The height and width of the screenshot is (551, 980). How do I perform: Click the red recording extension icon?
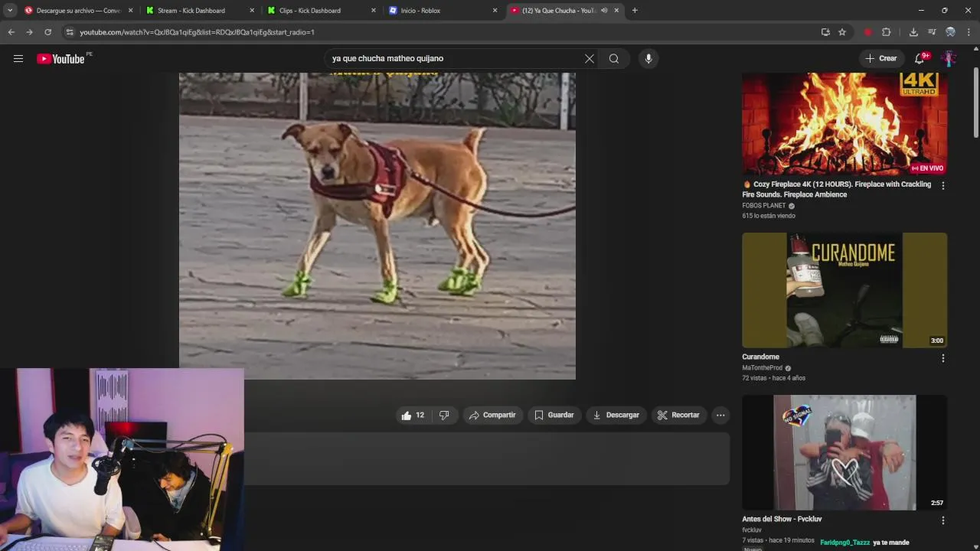click(867, 32)
